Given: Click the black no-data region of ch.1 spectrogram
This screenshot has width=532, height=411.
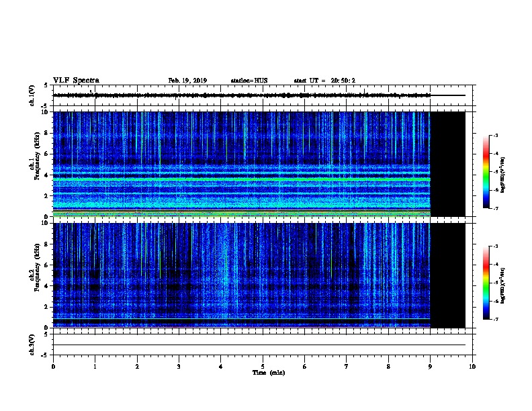Looking at the screenshot, I should point(448,164).
